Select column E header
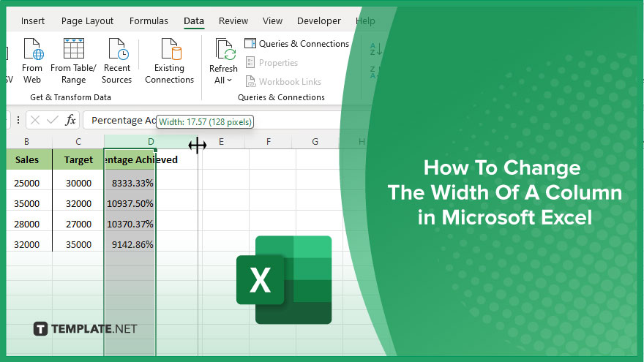The height and width of the screenshot is (362, 644). pos(221,142)
